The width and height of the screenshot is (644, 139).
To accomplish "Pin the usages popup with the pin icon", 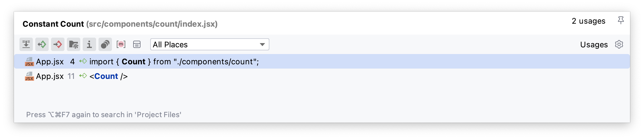I will point(621,21).
